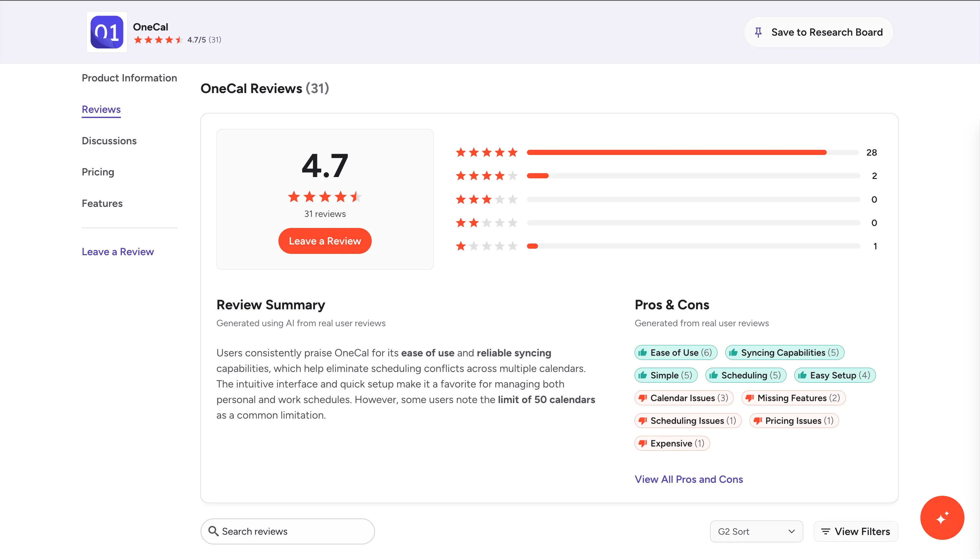The height and width of the screenshot is (559, 980).
Task: Filter by the 1-star rating bar
Action: [693, 246]
